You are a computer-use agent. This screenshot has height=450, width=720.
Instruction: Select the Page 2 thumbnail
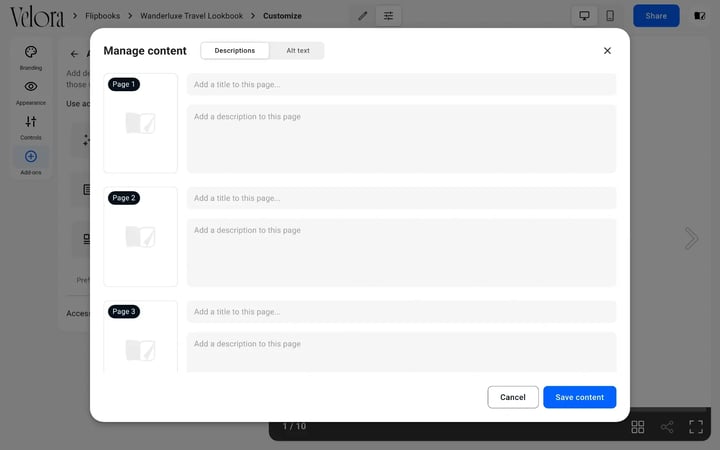(x=141, y=236)
